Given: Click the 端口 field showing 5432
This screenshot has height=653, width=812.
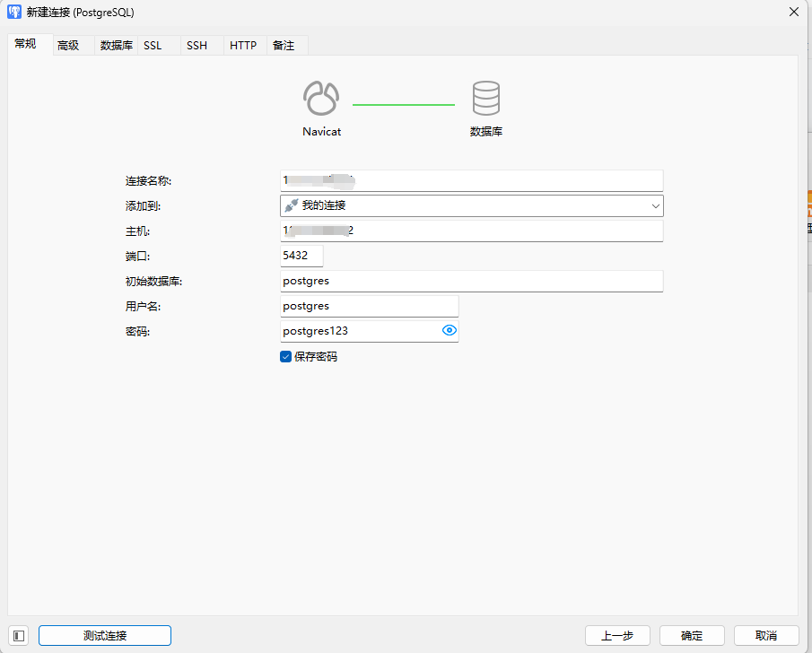Looking at the screenshot, I should tap(301, 256).
